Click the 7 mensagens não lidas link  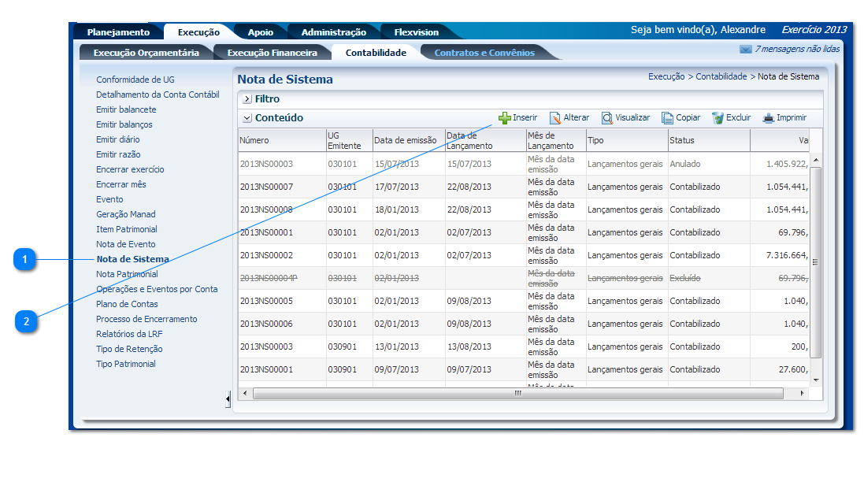(x=797, y=50)
